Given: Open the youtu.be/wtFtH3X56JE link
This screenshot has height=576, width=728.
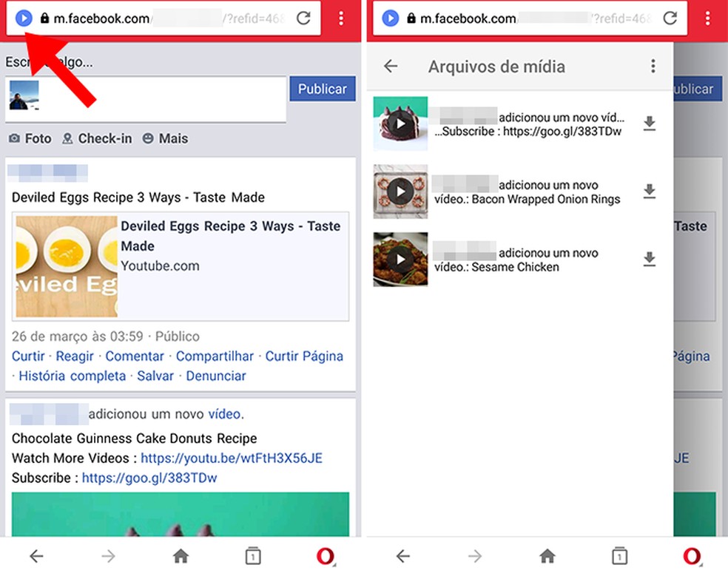Looking at the screenshot, I should [232, 458].
